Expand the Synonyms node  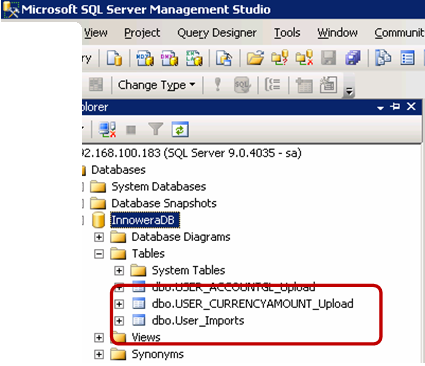pyautogui.click(x=99, y=354)
